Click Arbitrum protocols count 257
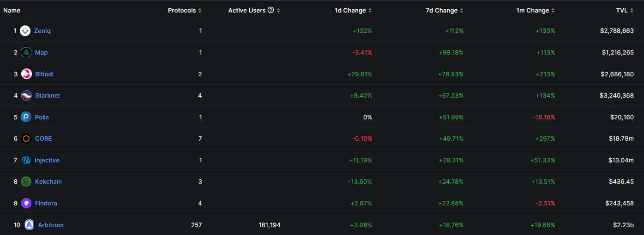Screen dimensions: 644x235 coord(197,225)
